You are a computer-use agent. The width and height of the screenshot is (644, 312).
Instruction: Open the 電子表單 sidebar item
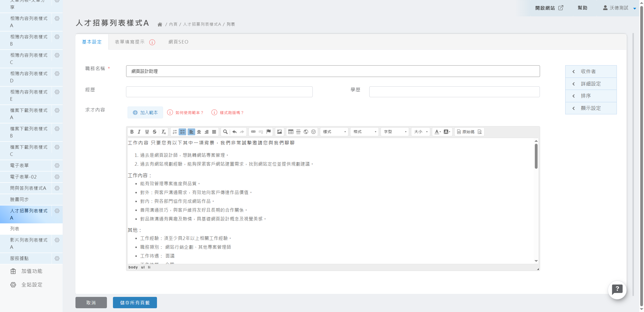(x=19, y=165)
